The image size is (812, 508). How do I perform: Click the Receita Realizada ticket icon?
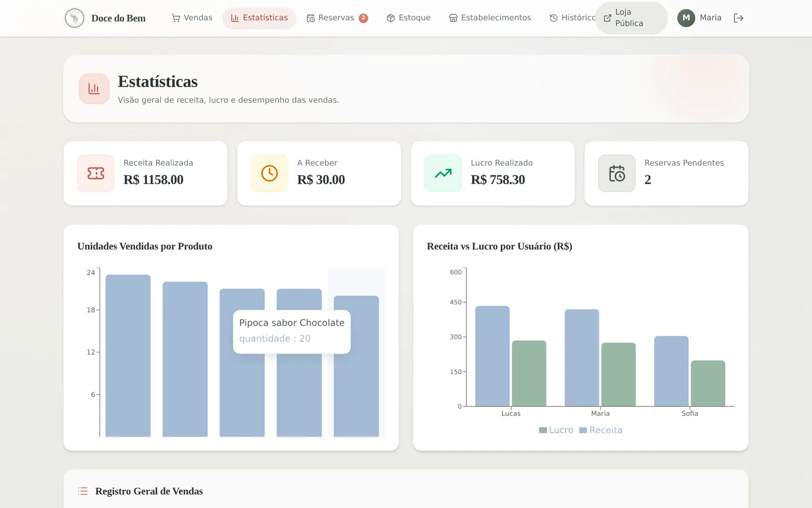(96, 173)
